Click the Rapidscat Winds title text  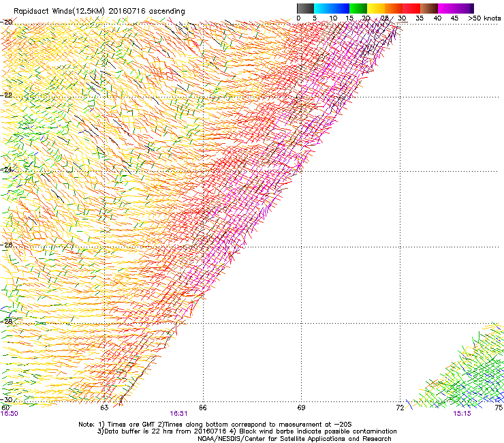pos(99,12)
